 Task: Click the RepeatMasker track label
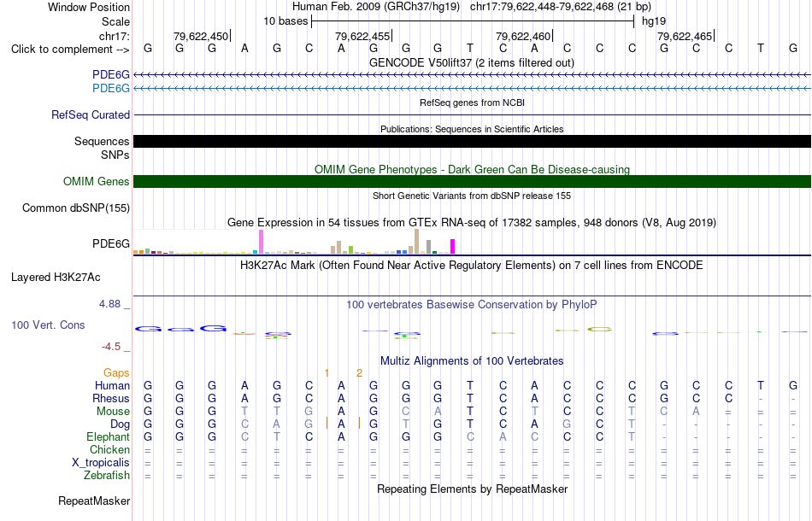[94, 501]
